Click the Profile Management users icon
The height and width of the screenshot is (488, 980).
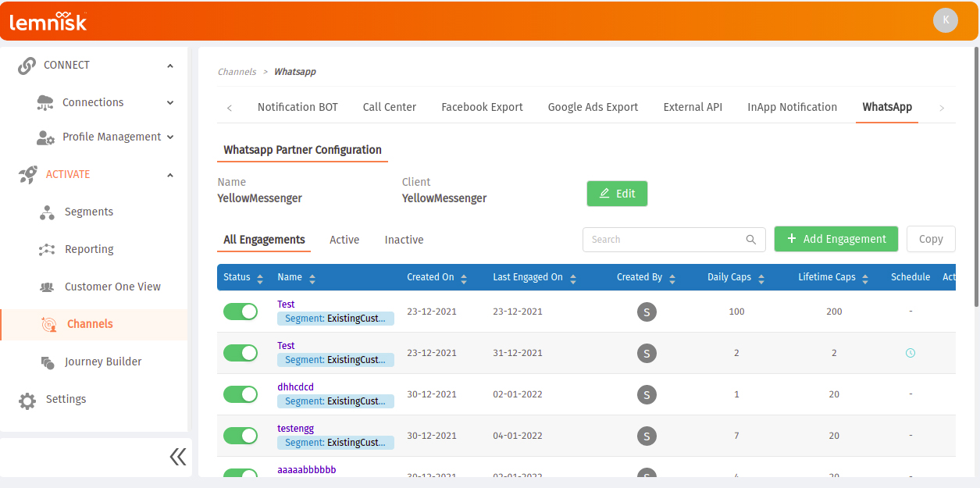(45, 137)
